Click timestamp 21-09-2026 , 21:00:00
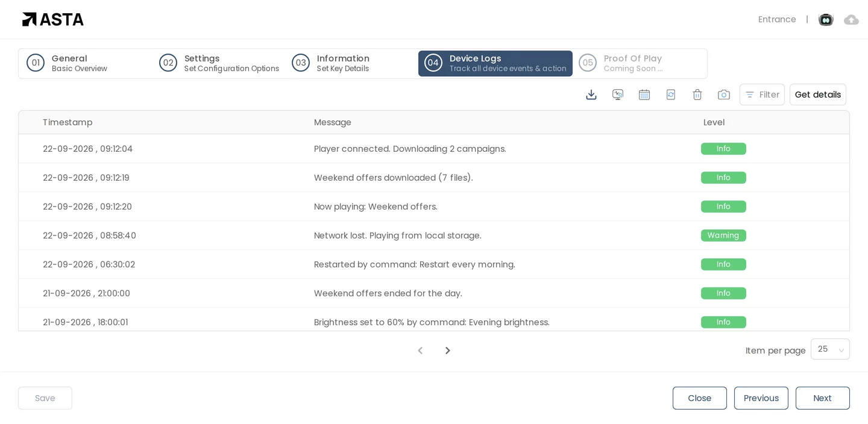 [86, 293]
